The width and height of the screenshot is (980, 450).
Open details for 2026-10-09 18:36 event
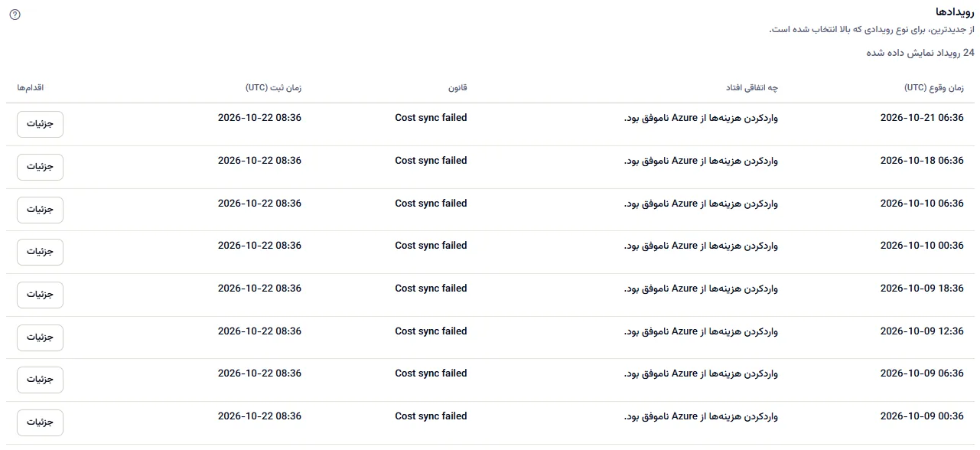pos(40,295)
